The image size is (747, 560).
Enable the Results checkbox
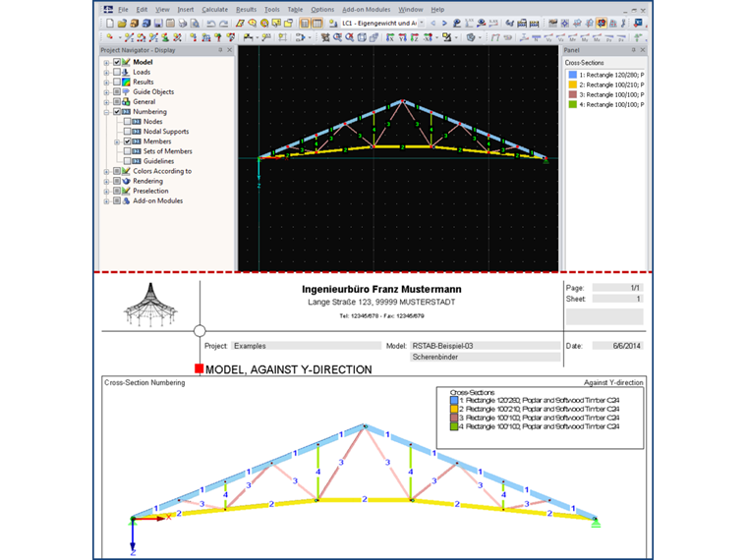click(x=117, y=82)
